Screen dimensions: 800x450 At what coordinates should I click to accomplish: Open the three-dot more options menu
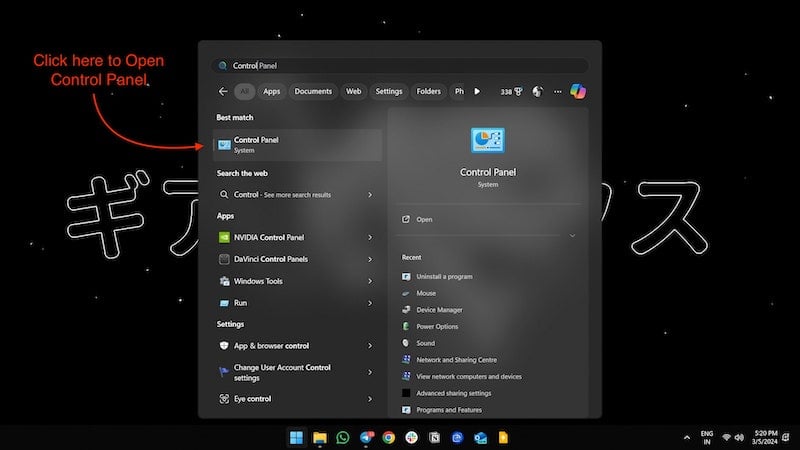tap(558, 92)
